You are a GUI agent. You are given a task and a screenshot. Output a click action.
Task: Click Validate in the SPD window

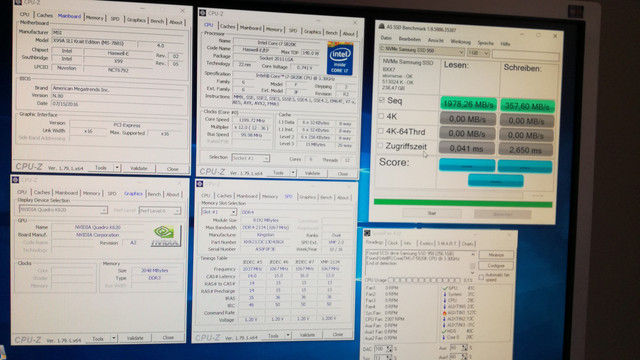(x=307, y=335)
